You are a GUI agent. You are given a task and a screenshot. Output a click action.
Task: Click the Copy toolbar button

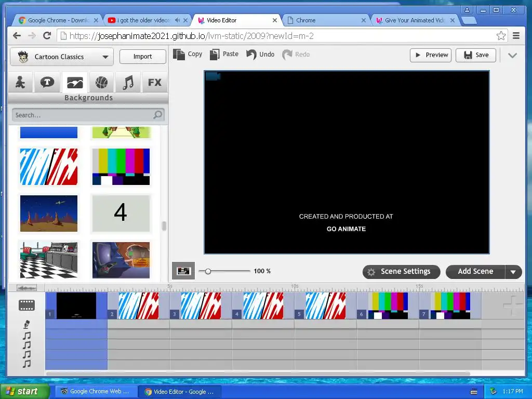(x=188, y=54)
